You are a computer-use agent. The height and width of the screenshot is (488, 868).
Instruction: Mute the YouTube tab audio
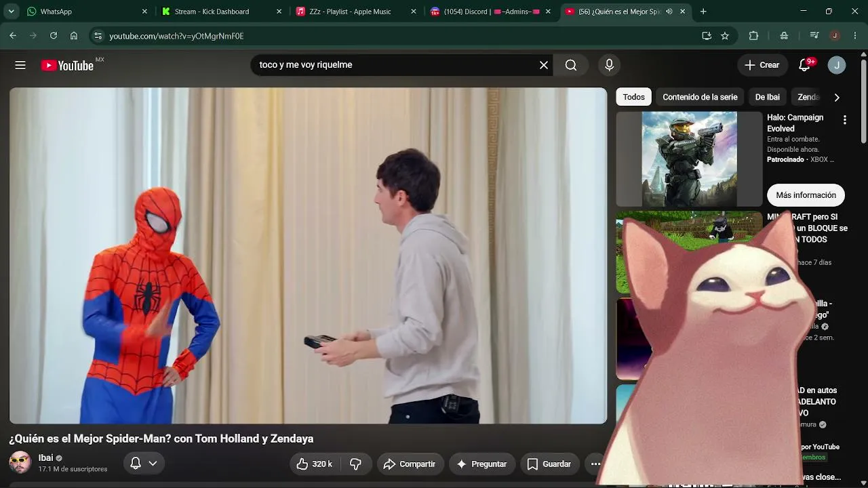click(x=669, y=12)
